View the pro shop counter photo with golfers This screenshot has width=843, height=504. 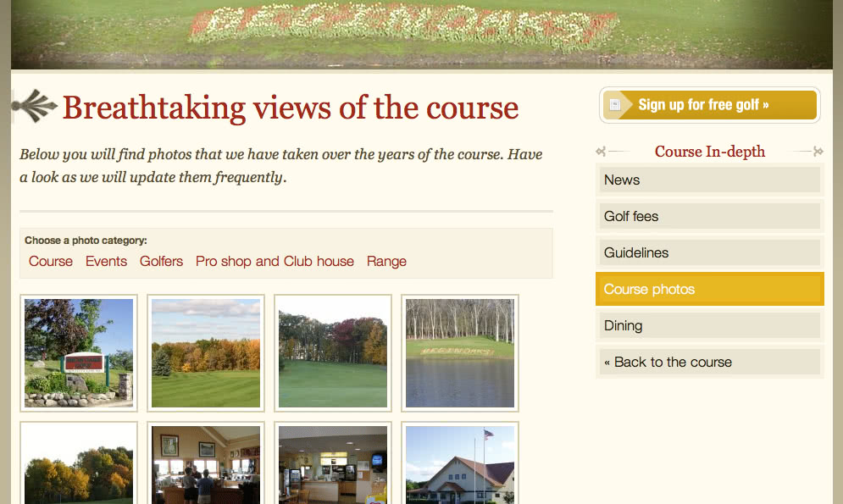click(206, 463)
